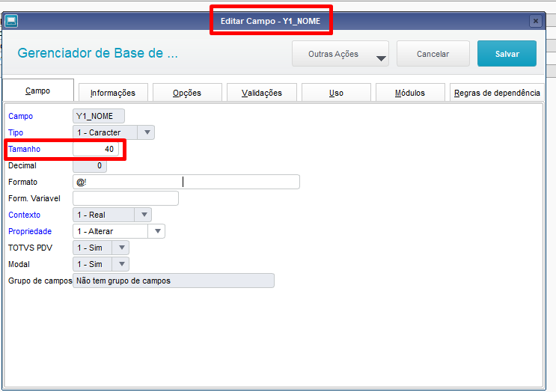Screen dimensions: 556x392
Task: Click the Formato label
Action: pyautogui.click(x=22, y=182)
